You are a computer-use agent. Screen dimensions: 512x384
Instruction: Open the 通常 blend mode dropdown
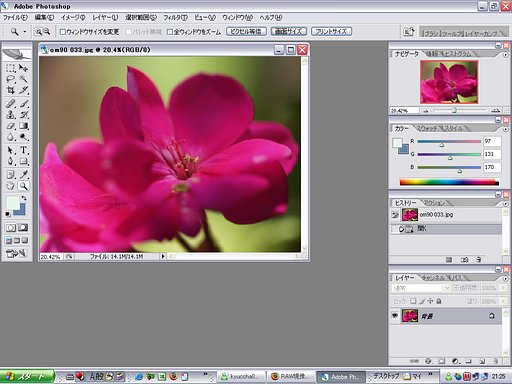[421, 288]
